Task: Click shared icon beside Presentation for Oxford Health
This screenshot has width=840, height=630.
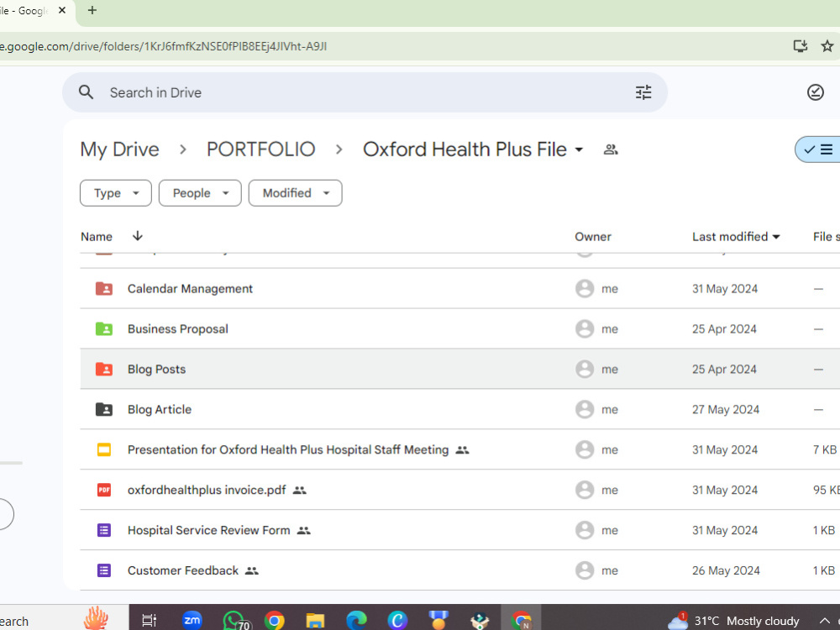Action: pos(462,450)
